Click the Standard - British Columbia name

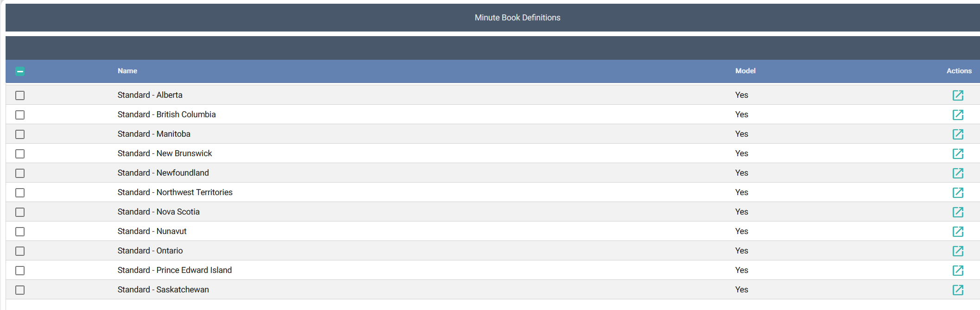[166, 114]
